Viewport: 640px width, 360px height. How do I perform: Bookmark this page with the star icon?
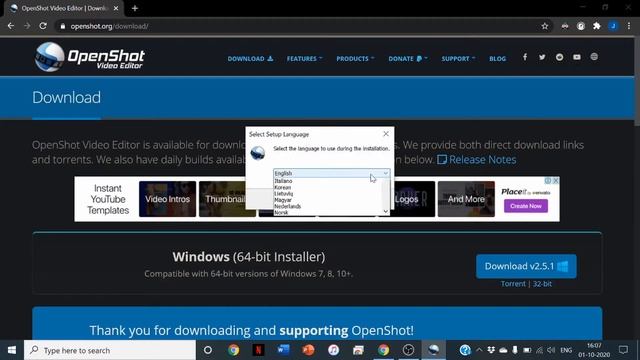click(544, 26)
